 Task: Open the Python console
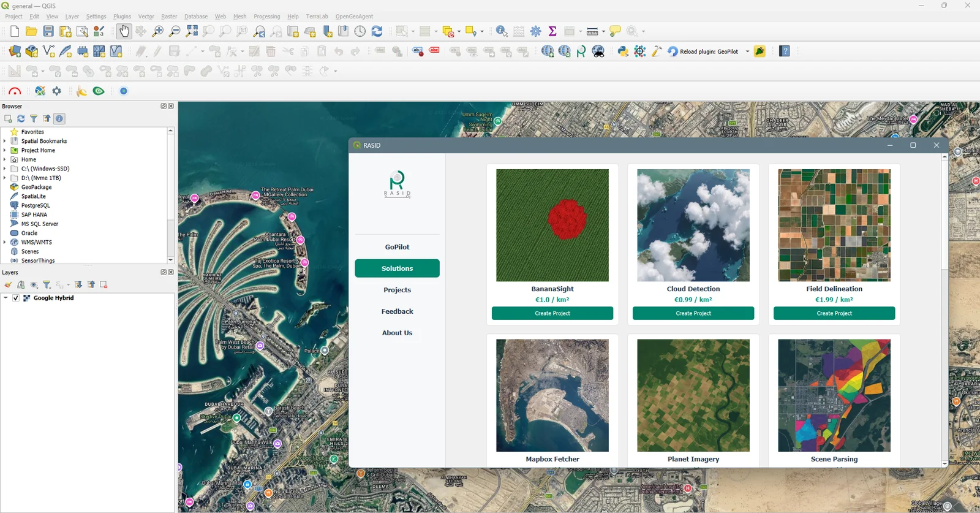623,51
